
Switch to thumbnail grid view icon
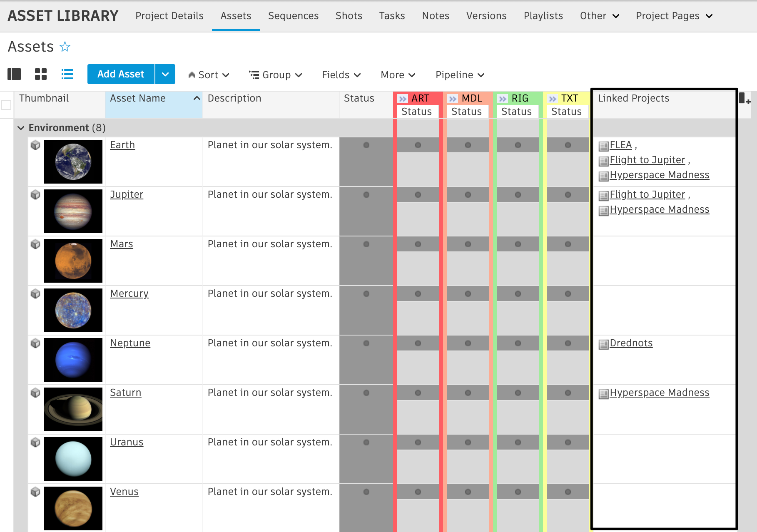click(41, 74)
